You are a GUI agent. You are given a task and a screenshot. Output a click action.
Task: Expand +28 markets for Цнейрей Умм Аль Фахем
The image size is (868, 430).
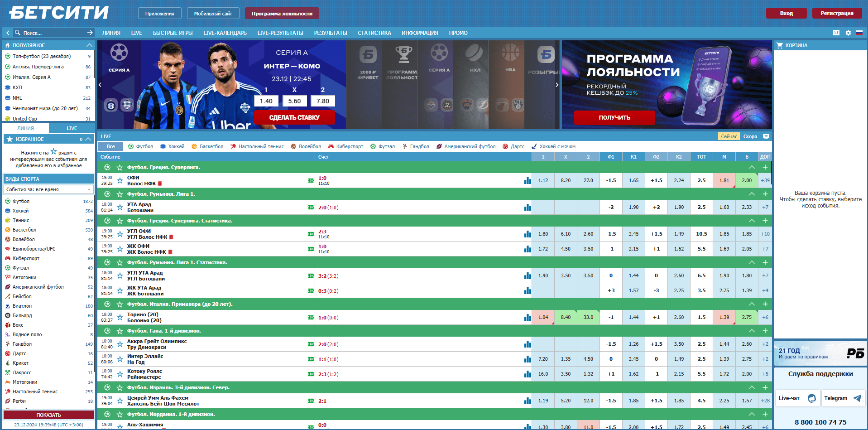pos(765,401)
